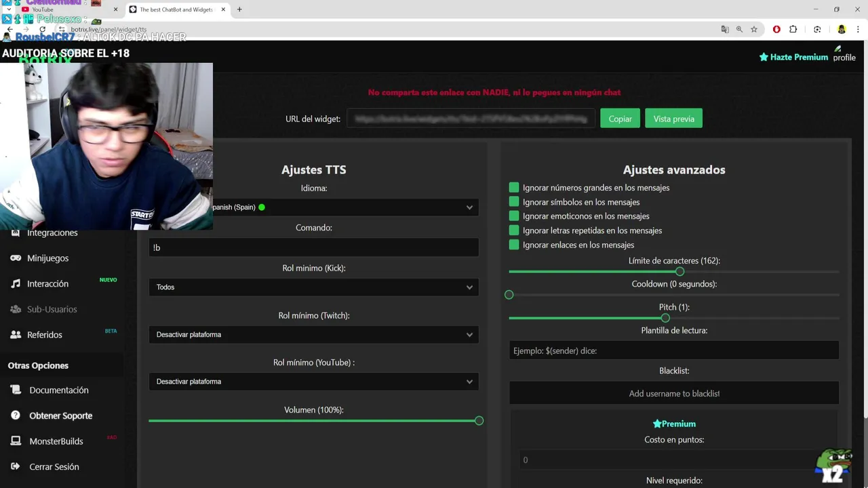The height and width of the screenshot is (488, 868).
Task: Click the Volumen slider handle
Action: click(479, 421)
